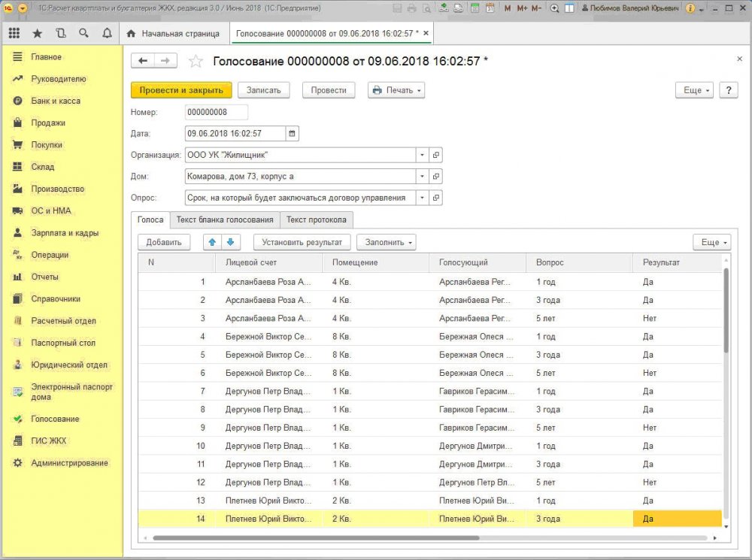Screen dimensions: 752x560
Task: Add document to favorites star
Action: [x=196, y=61]
